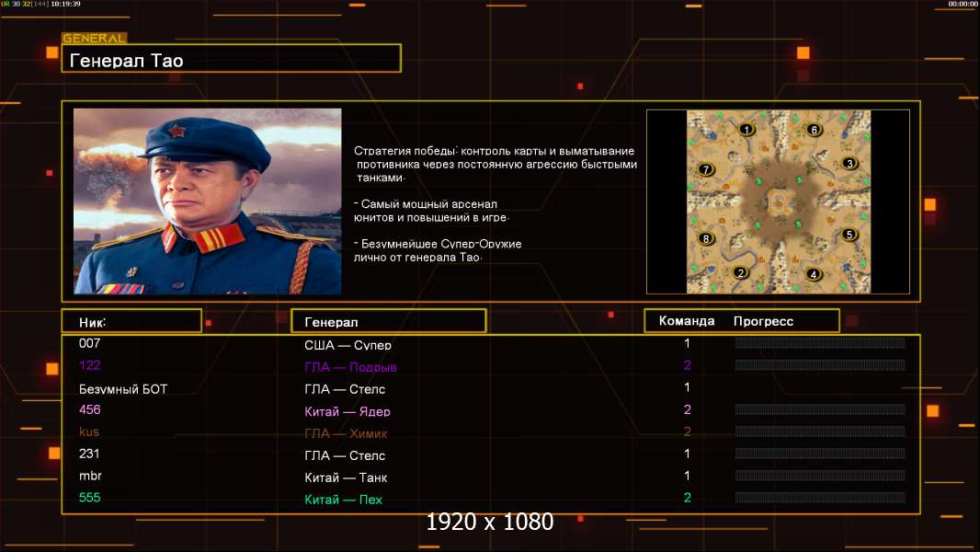Click the center base of the map preview

coord(778,201)
